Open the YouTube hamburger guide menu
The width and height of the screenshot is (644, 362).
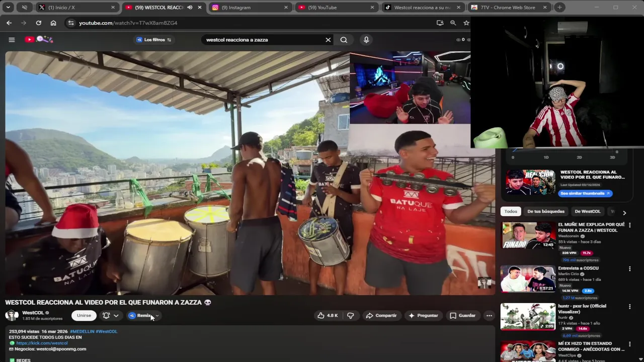coord(12,40)
